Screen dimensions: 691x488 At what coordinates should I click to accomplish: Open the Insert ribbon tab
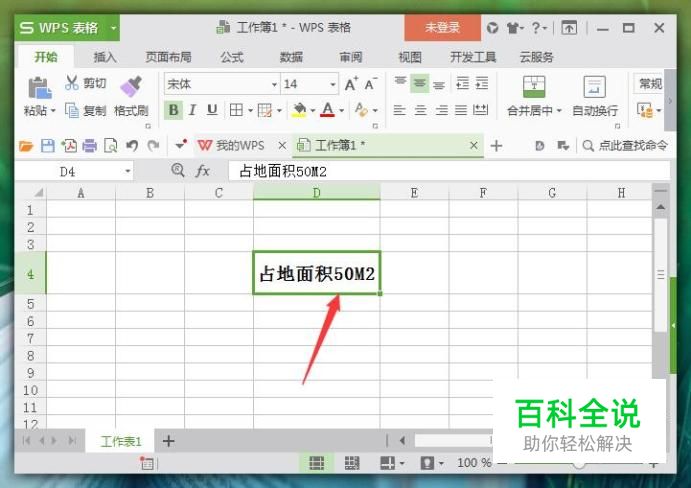104,57
